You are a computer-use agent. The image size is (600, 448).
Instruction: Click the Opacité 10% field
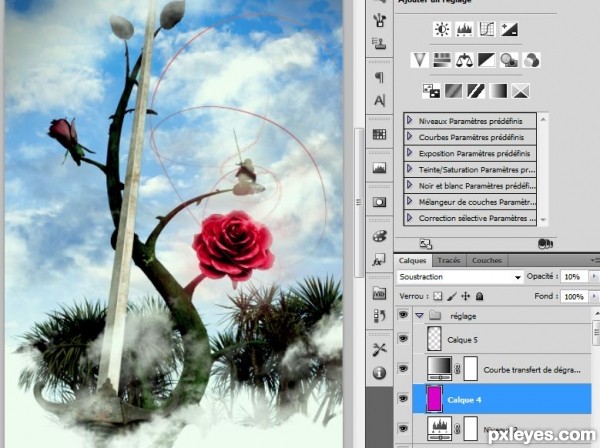[574, 276]
